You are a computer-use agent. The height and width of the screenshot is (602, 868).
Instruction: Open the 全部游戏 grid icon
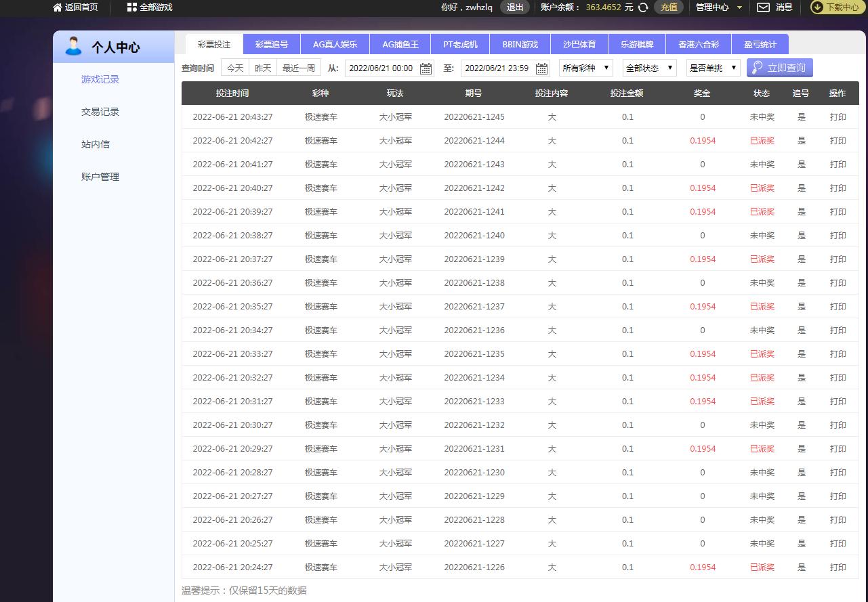point(131,7)
